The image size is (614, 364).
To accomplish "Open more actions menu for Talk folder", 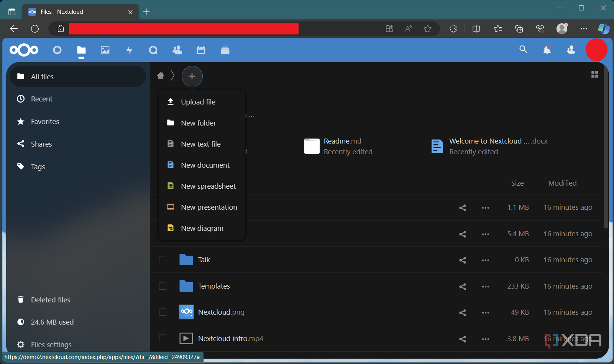I will pyautogui.click(x=485, y=260).
